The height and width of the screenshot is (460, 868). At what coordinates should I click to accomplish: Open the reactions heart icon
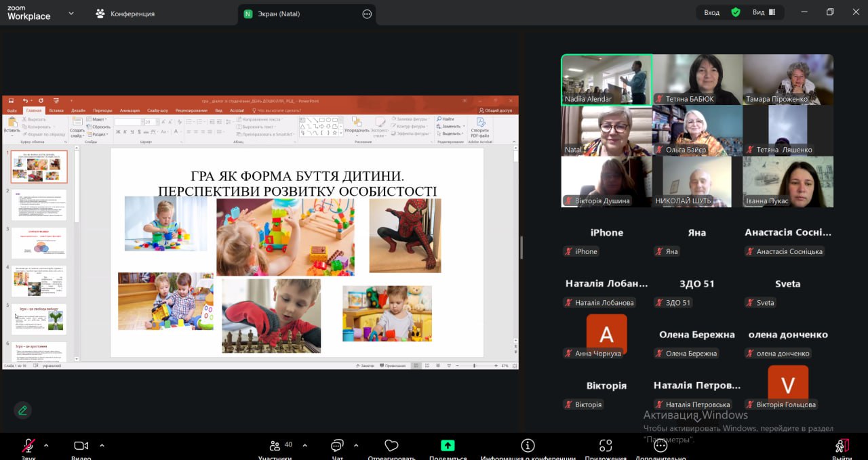click(x=391, y=446)
